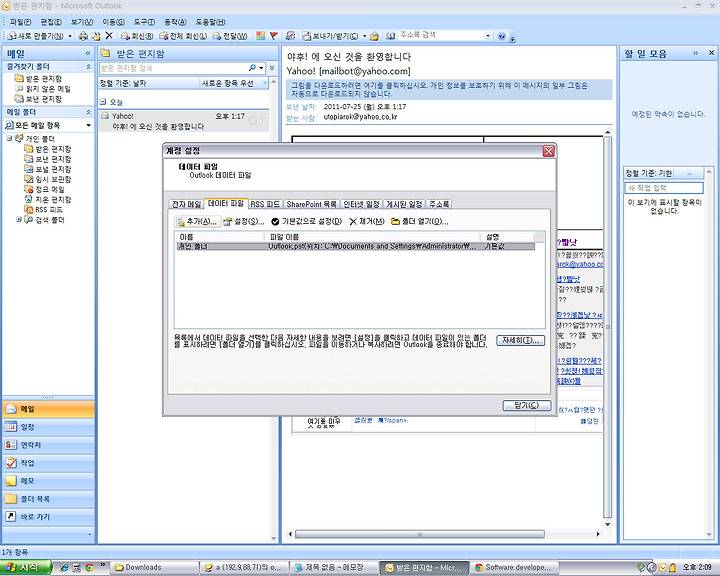Open 읽지 않은 메일 in favorites
720x576 pixels.
coord(43,89)
